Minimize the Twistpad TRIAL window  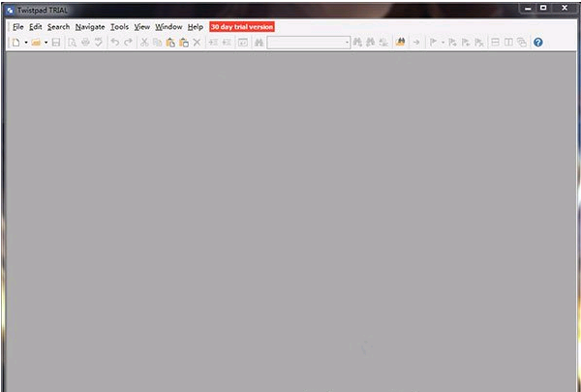[x=529, y=8]
